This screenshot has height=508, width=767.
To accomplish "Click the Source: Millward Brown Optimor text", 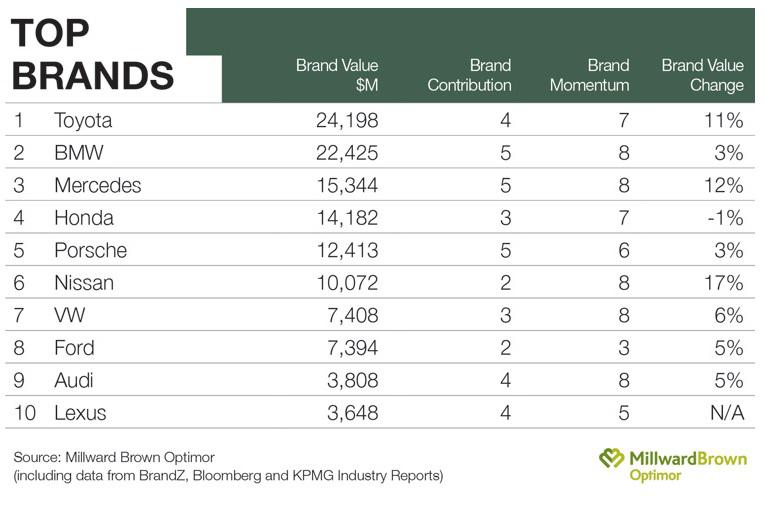I will click(114, 457).
